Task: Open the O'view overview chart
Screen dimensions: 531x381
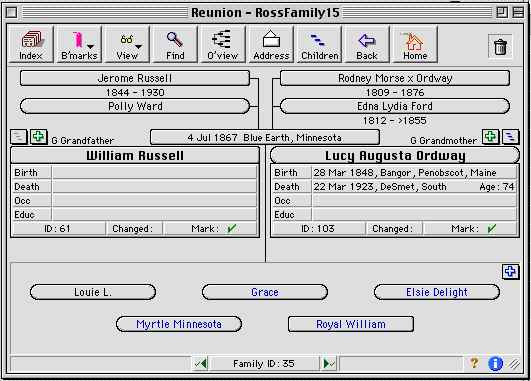Action: (x=223, y=45)
